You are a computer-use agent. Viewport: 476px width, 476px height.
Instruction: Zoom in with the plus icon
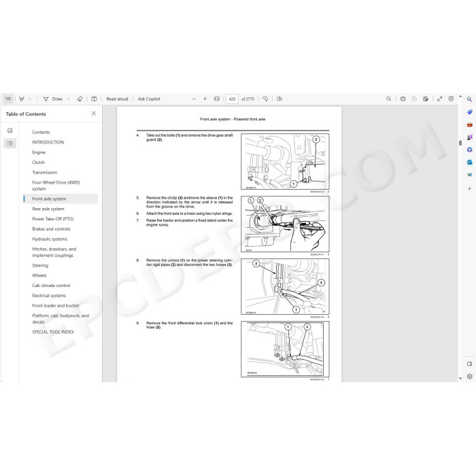tap(205, 99)
